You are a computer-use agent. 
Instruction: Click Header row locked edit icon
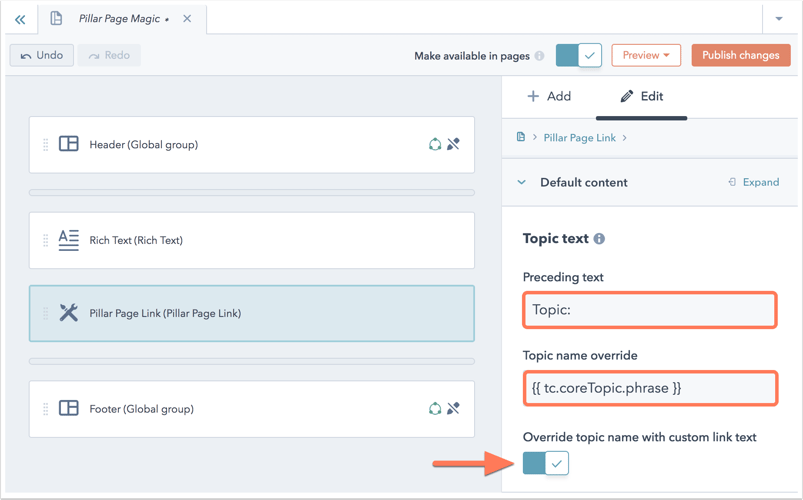click(x=453, y=144)
